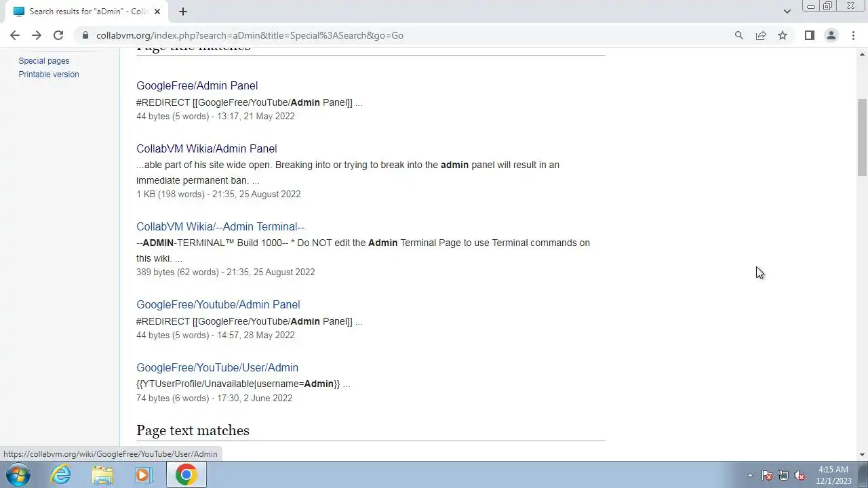
Task: Minimize the Chrome window
Action: coord(810,6)
